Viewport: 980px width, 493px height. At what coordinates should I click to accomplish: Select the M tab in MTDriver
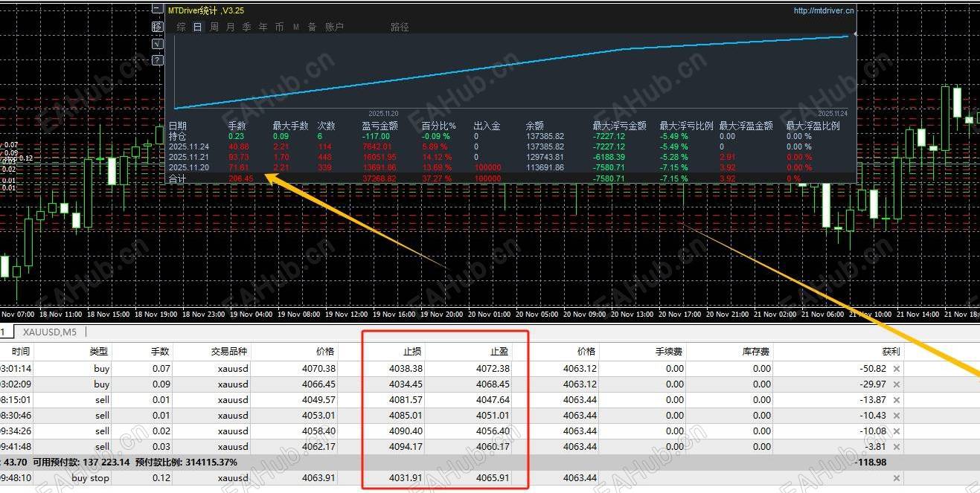pyautogui.click(x=295, y=27)
